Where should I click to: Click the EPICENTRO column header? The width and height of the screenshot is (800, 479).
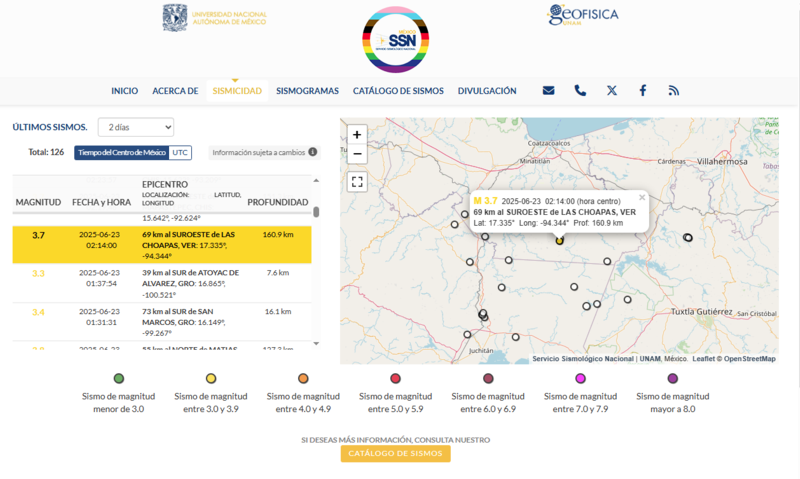click(x=165, y=184)
